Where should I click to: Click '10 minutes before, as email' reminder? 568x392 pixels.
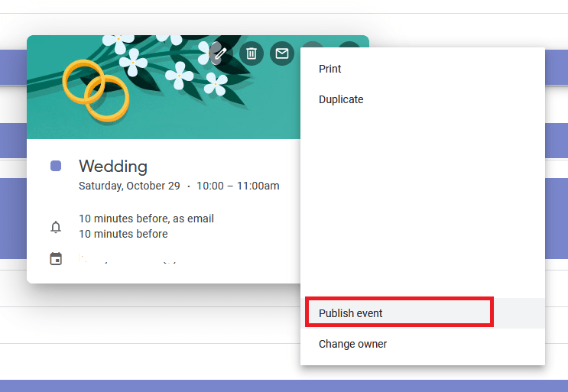146,219
